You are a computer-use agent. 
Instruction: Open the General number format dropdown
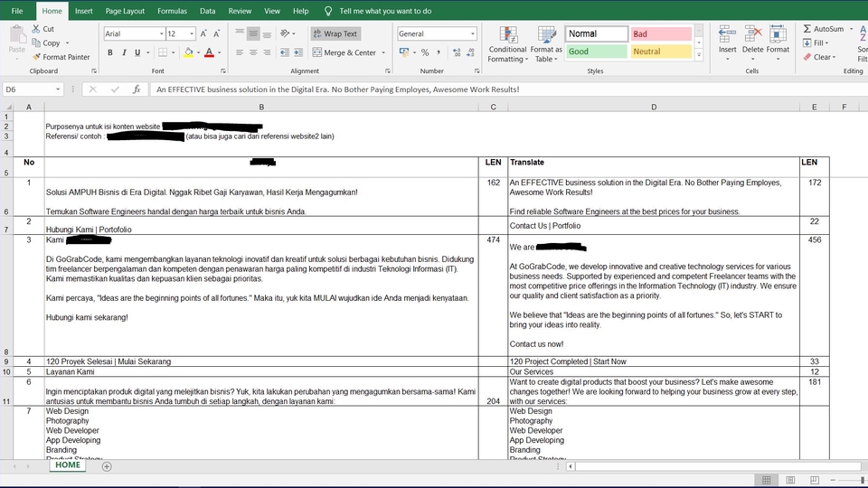point(472,33)
